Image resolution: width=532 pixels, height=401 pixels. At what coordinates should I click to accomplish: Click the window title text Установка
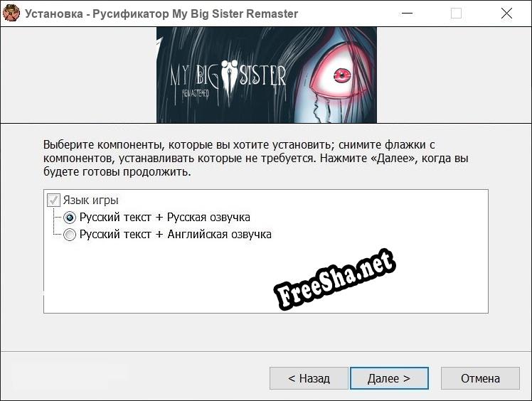pyautogui.click(x=54, y=14)
